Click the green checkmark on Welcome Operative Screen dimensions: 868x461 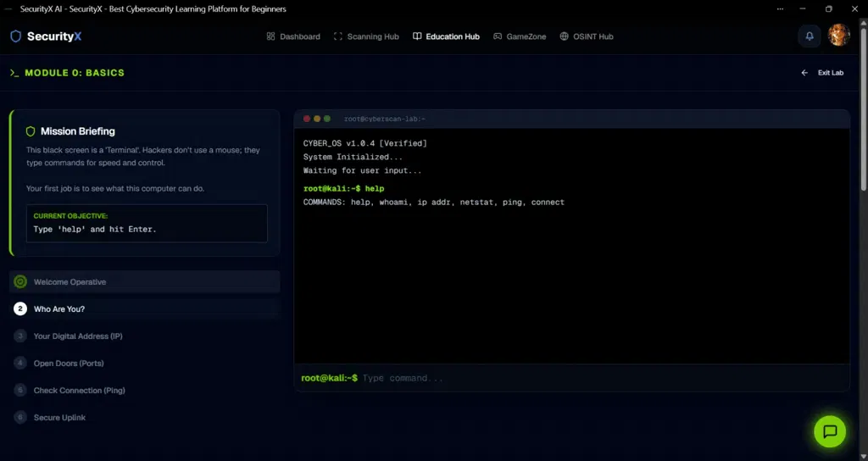coord(20,281)
